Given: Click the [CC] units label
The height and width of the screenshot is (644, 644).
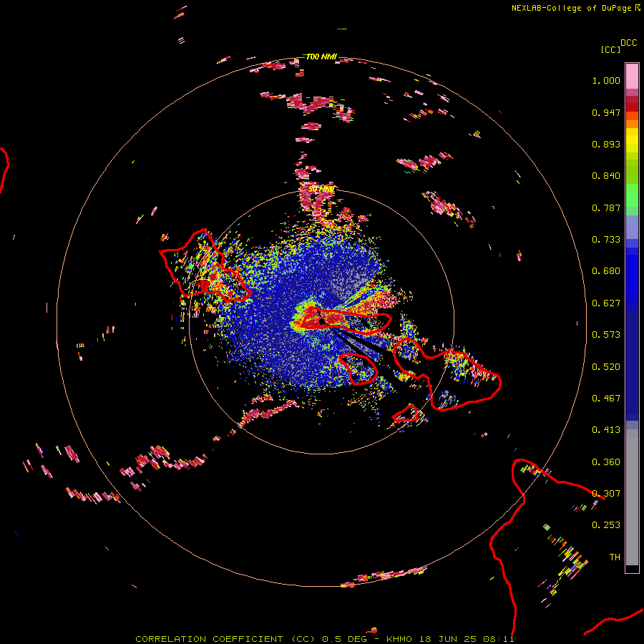Looking at the screenshot, I should click(x=610, y=49).
